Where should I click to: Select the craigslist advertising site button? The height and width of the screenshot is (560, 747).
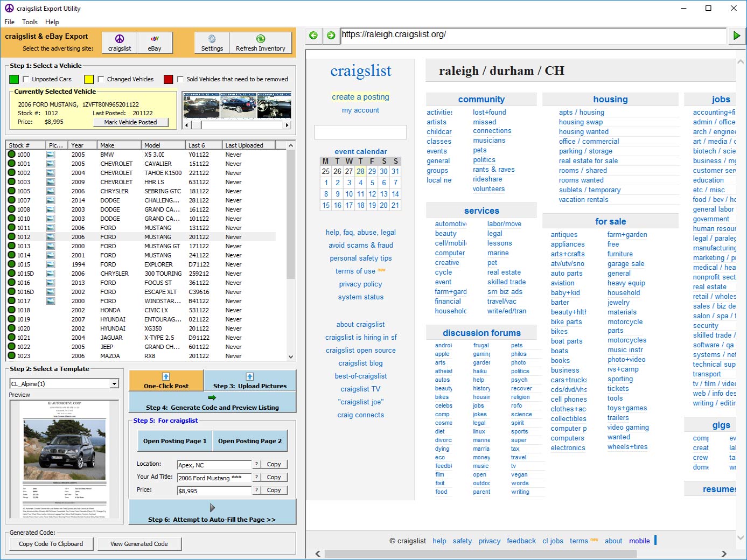(120, 43)
